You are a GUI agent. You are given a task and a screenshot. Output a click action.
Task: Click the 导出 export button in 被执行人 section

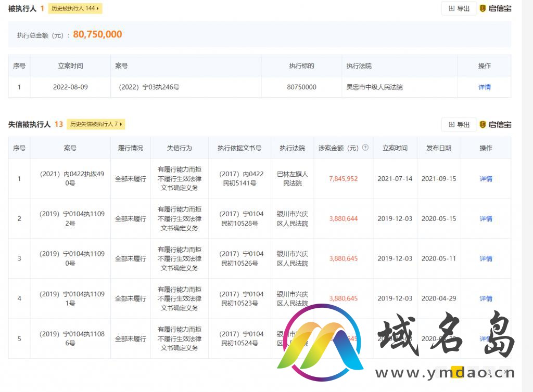click(x=459, y=8)
